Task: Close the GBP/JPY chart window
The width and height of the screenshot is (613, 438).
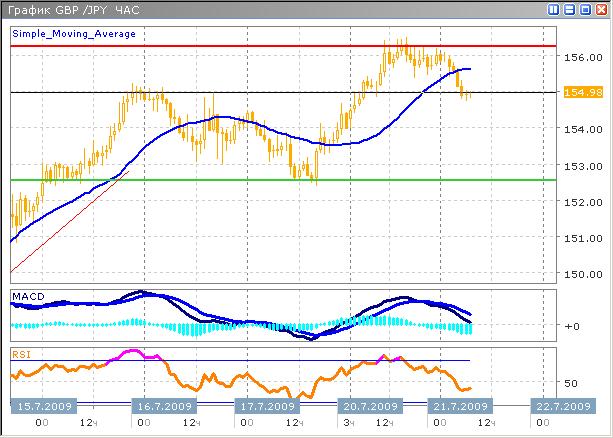Action: pyautogui.click(x=600, y=10)
